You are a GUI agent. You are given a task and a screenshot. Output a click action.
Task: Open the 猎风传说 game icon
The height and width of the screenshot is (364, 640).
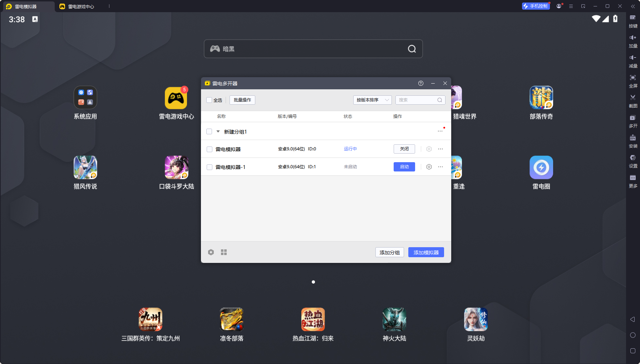85,168
